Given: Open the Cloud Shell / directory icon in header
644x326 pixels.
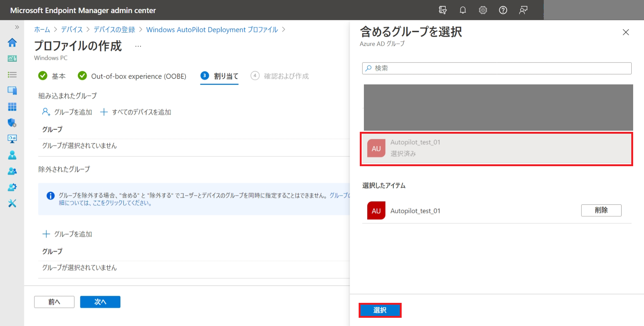Looking at the screenshot, I should [x=443, y=10].
